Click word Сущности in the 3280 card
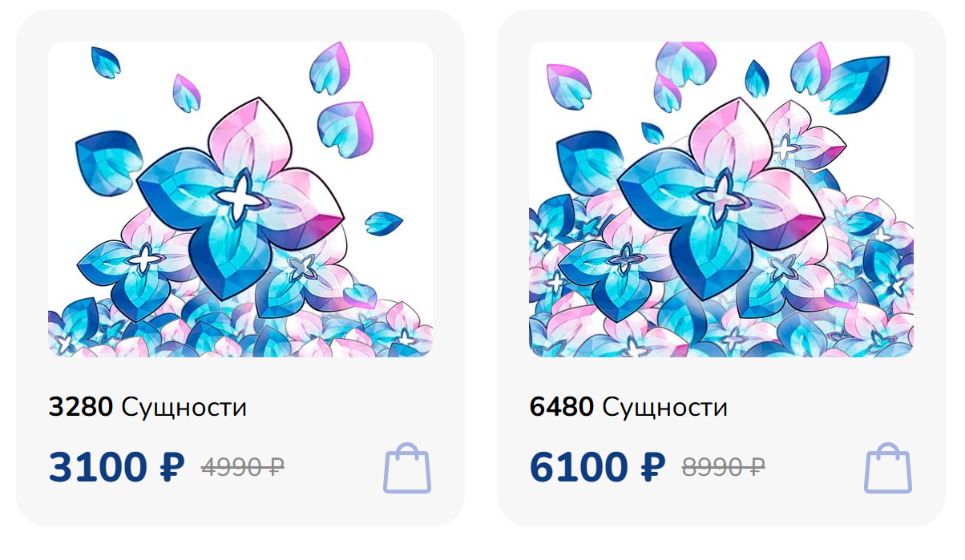 (x=184, y=408)
